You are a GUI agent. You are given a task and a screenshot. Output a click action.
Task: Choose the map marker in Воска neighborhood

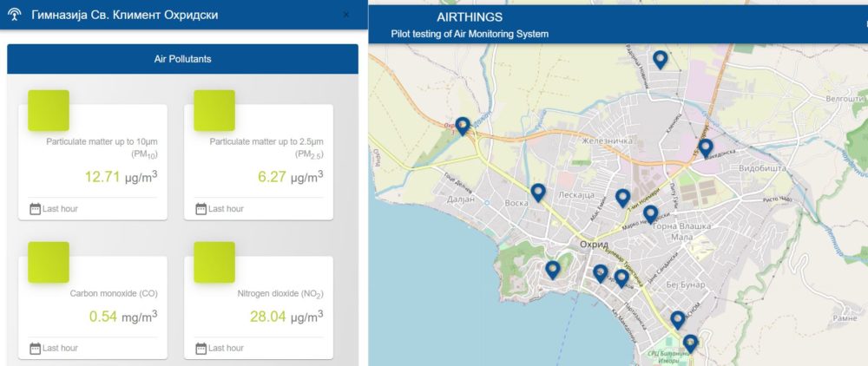coord(538,193)
